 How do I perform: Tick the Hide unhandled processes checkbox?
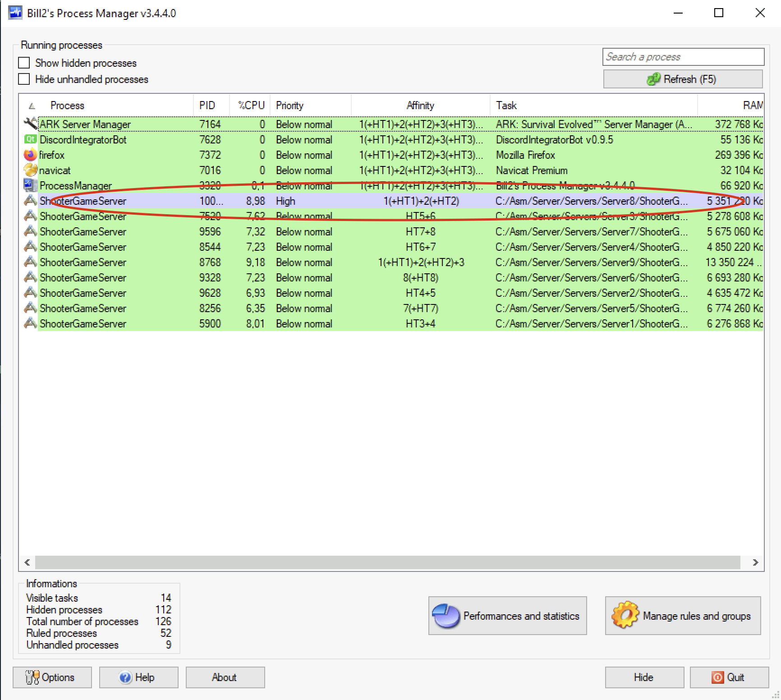[x=24, y=79]
